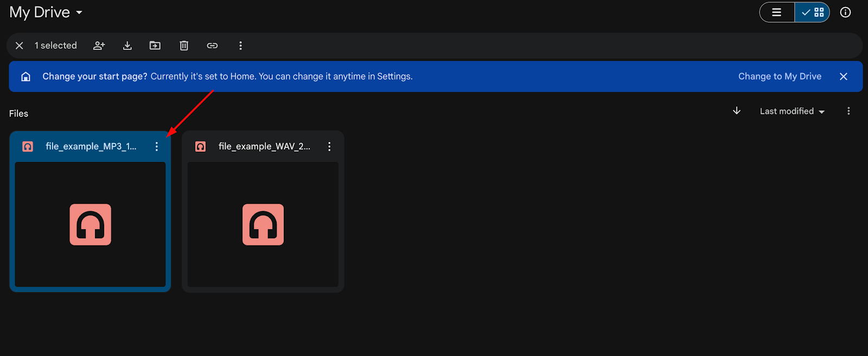The image size is (868, 356).
Task: Open more actions in selection toolbar
Action: click(240, 46)
